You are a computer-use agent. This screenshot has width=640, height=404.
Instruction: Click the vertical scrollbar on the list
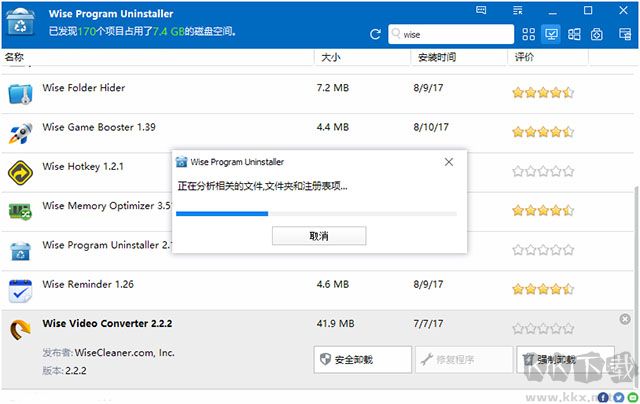636,286
